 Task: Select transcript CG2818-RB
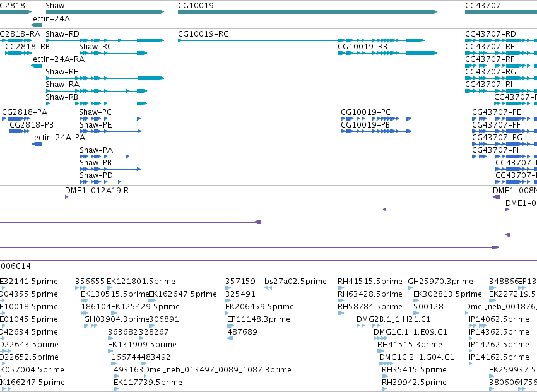click(27, 47)
